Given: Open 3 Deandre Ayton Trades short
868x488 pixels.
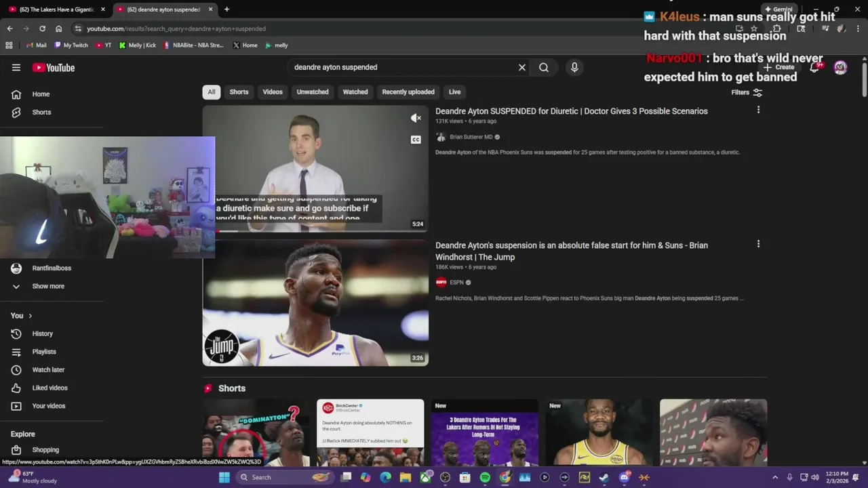Looking at the screenshot, I should tap(484, 432).
